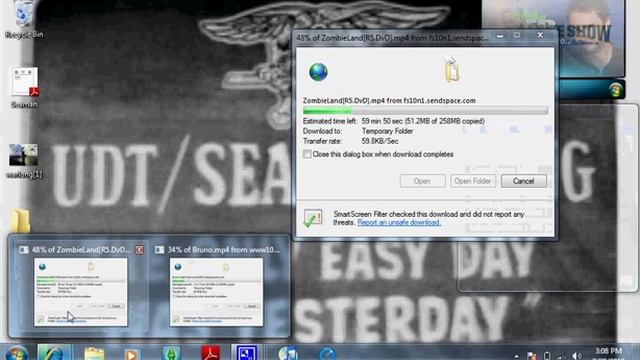The image size is (640, 360).
Task: Click the slideshow gadget photo of man
Action: [x=553, y=38]
